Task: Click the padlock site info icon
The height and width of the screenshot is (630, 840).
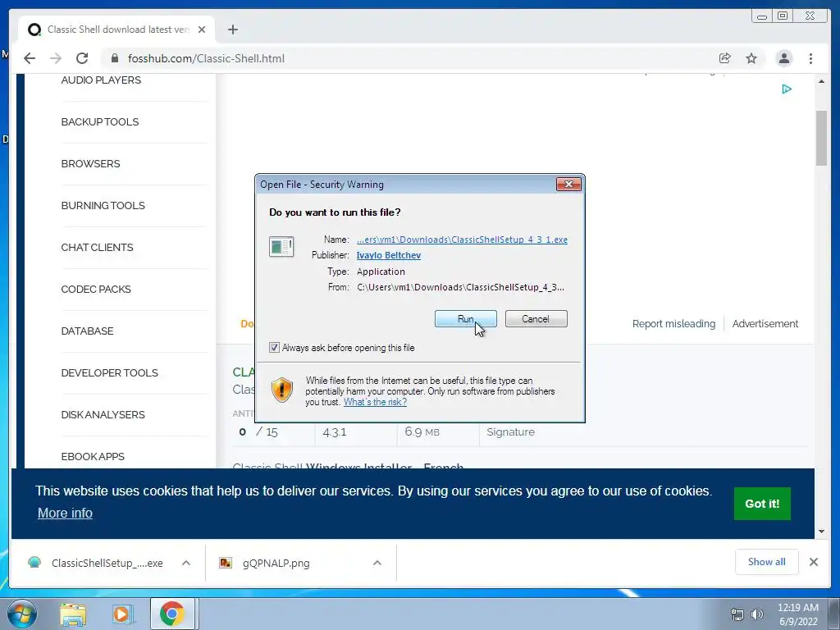Action: pos(114,58)
